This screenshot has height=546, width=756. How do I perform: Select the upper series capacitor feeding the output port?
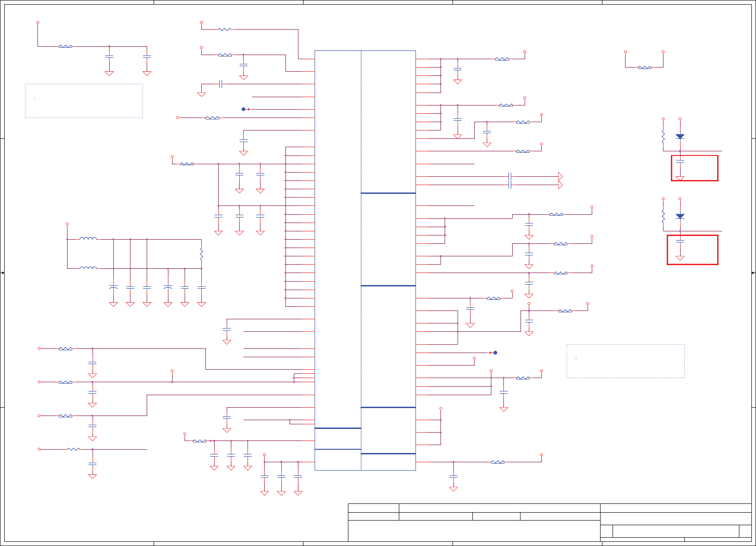coord(509,176)
